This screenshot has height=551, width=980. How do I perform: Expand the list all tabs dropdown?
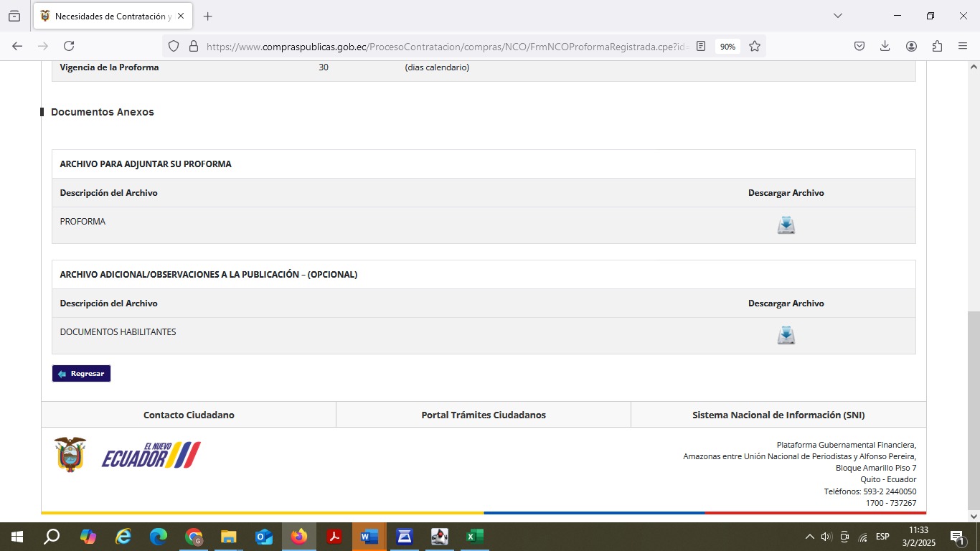point(837,16)
